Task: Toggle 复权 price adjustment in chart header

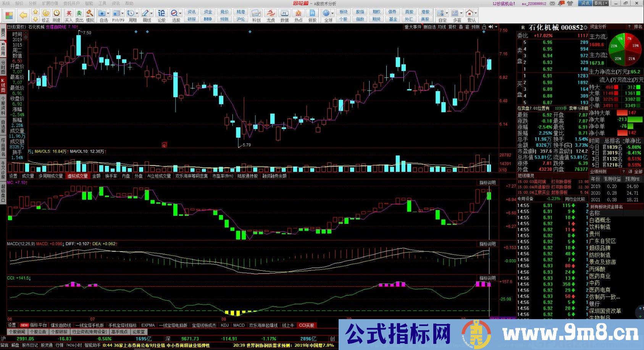Action: pos(452,27)
